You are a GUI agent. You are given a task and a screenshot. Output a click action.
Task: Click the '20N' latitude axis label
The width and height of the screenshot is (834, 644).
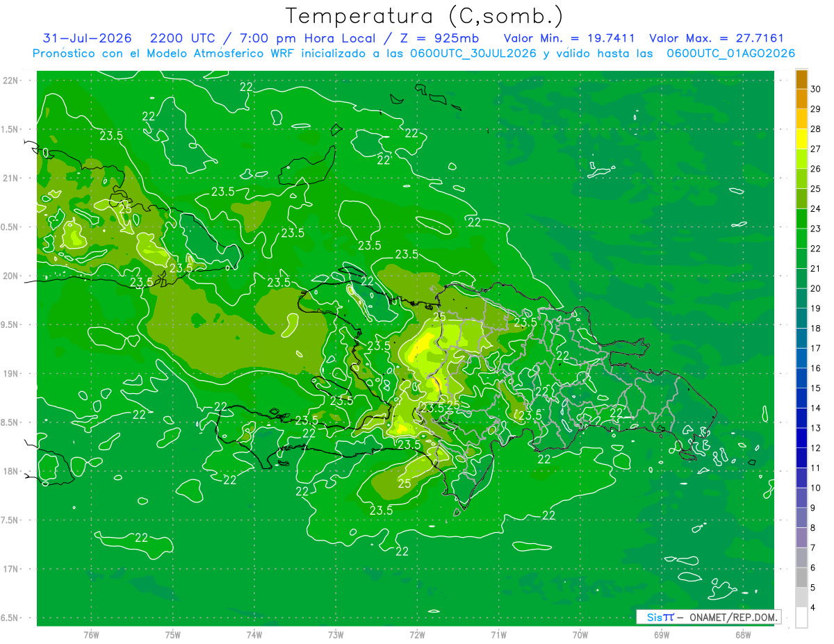point(11,276)
